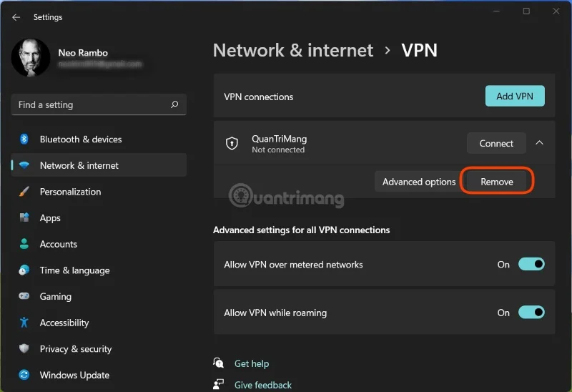Screen dimensions: 572x392
Task: Open the Give feedback link
Action: (263, 385)
